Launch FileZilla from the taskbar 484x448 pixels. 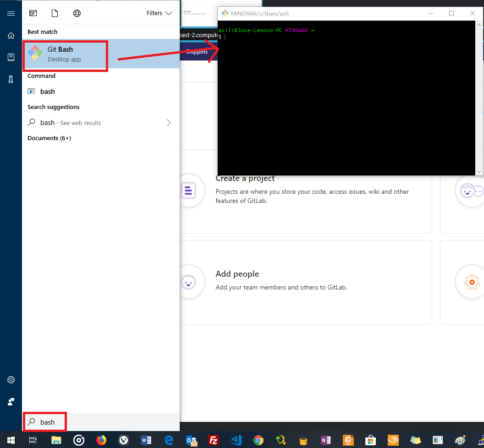tap(213, 440)
